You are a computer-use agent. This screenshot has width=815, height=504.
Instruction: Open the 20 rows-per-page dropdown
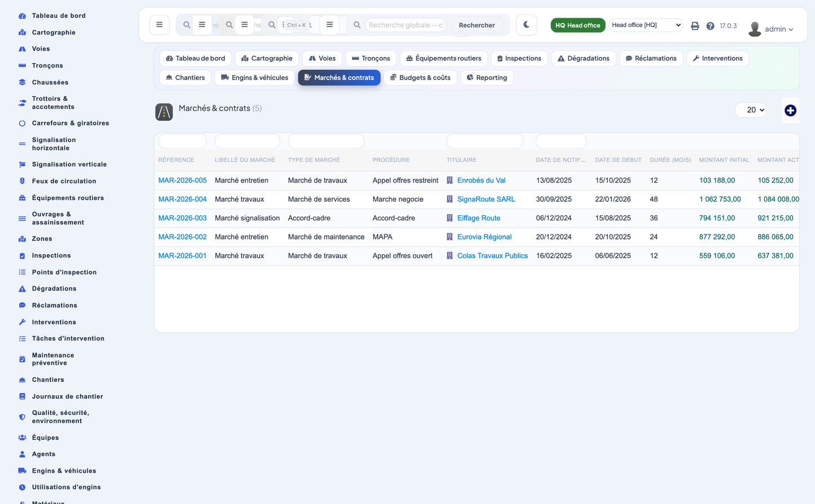(x=751, y=110)
